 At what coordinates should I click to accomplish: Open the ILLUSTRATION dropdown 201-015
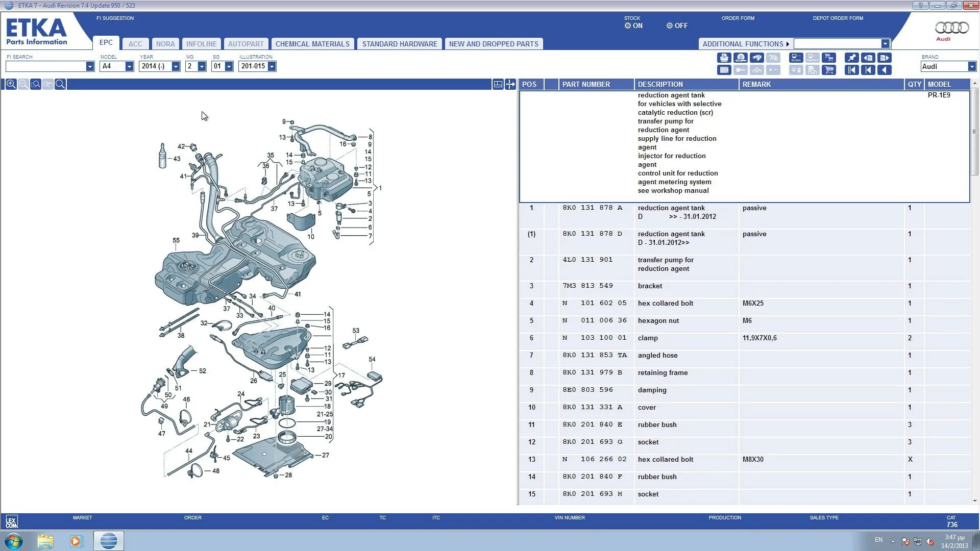[272, 66]
